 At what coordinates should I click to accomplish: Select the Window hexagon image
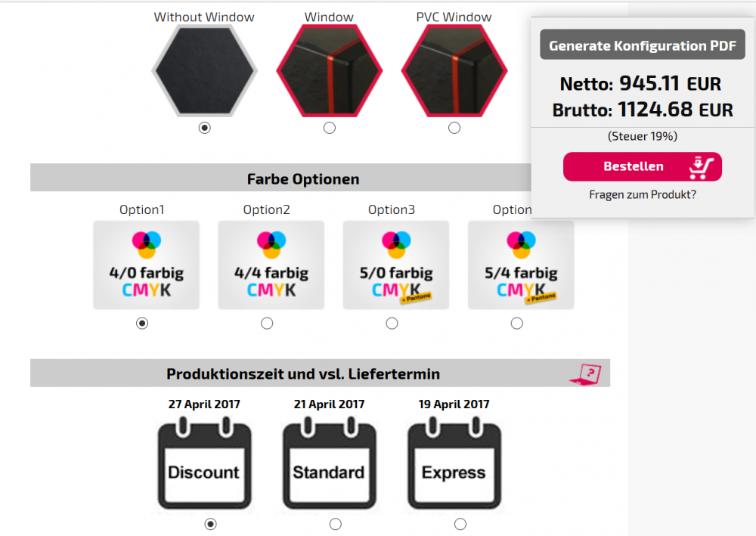pyautogui.click(x=330, y=71)
